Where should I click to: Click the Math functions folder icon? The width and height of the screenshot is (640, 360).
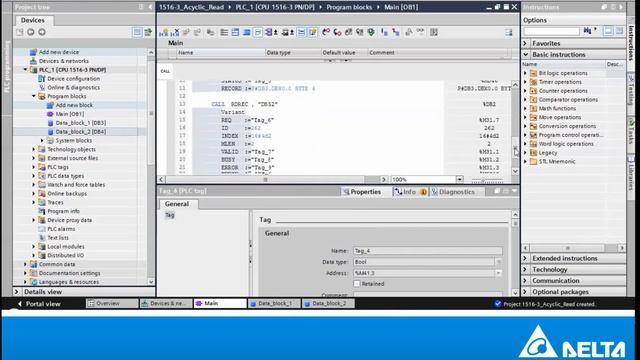pyautogui.click(x=533, y=109)
